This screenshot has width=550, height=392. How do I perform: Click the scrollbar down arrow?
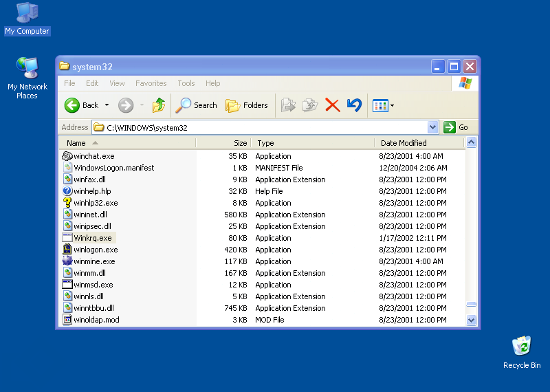coord(471,320)
